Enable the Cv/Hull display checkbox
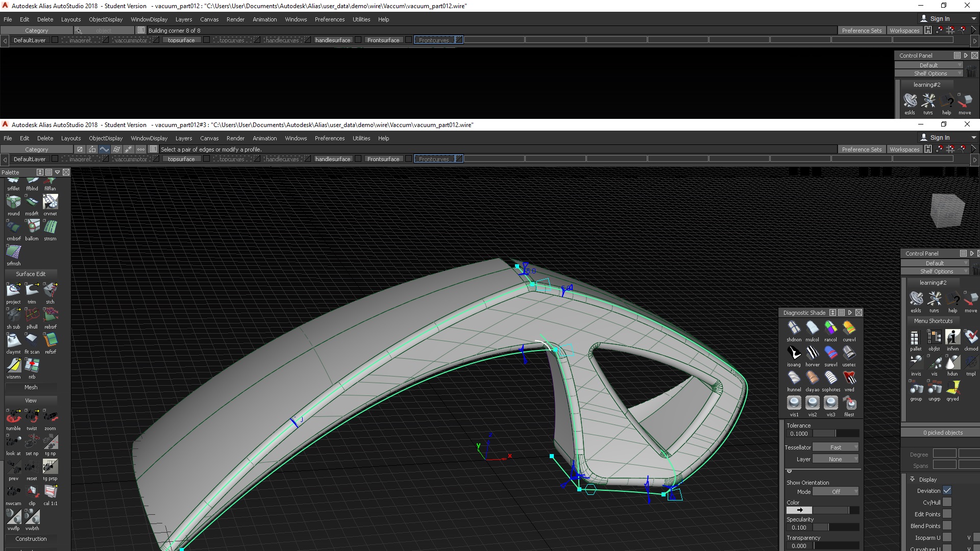This screenshot has width=980, height=551. coord(947,502)
